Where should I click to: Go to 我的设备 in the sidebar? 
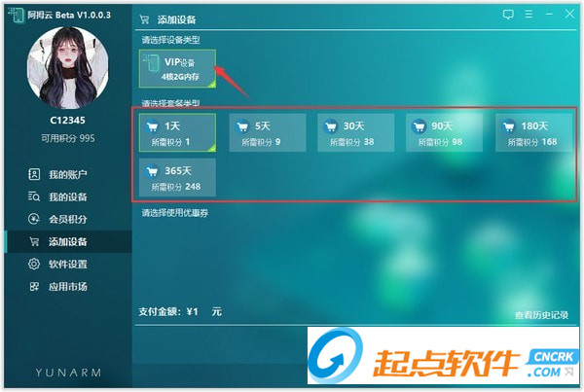(68, 196)
